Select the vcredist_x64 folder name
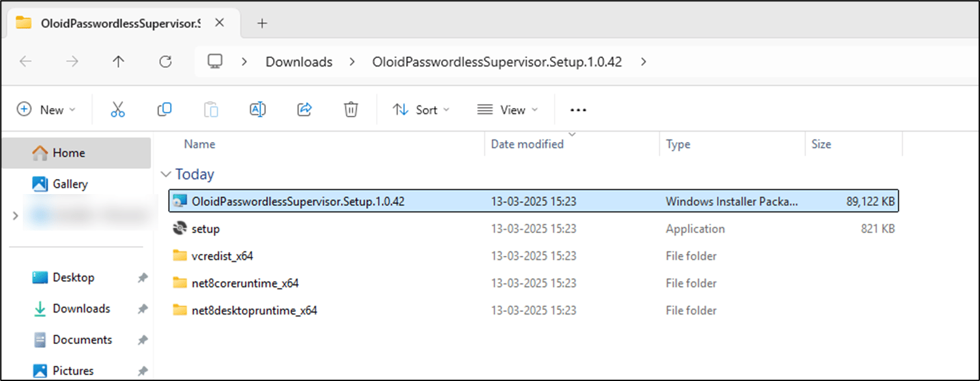Image resolution: width=980 pixels, height=381 pixels. (222, 256)
